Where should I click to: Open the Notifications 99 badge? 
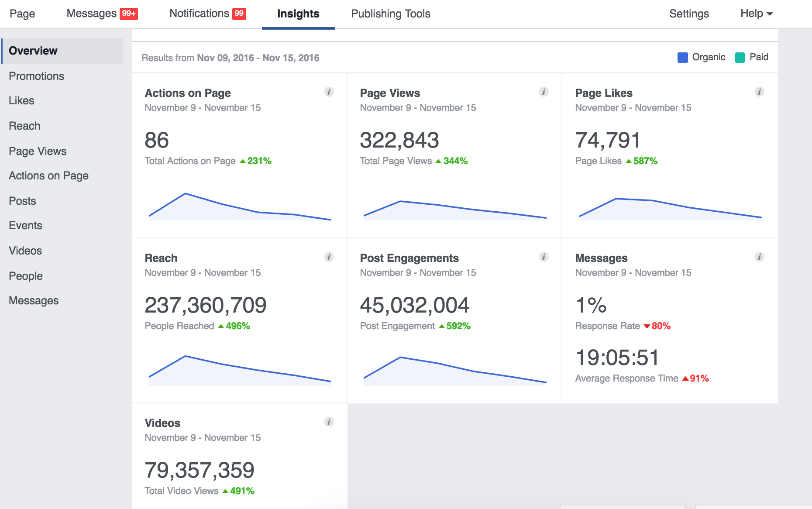239,14
